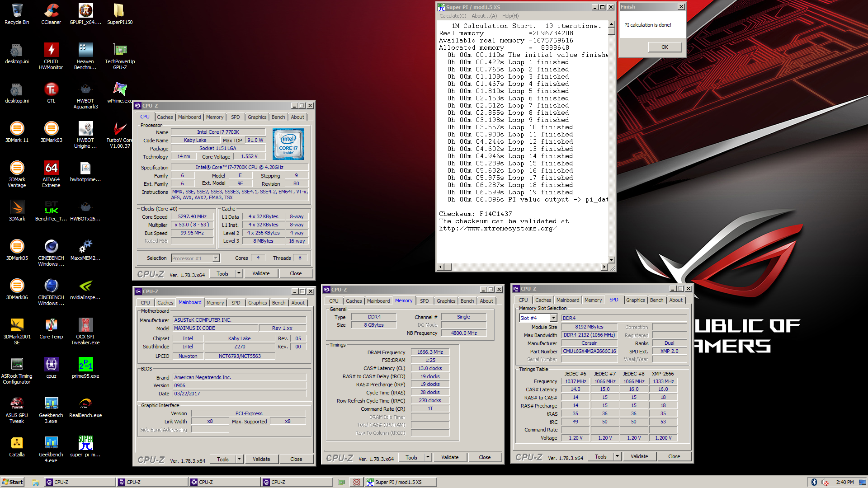Select the GPUPI_x64 desktop icon
The image size is (868, 488).
click(x=85, y=14)
